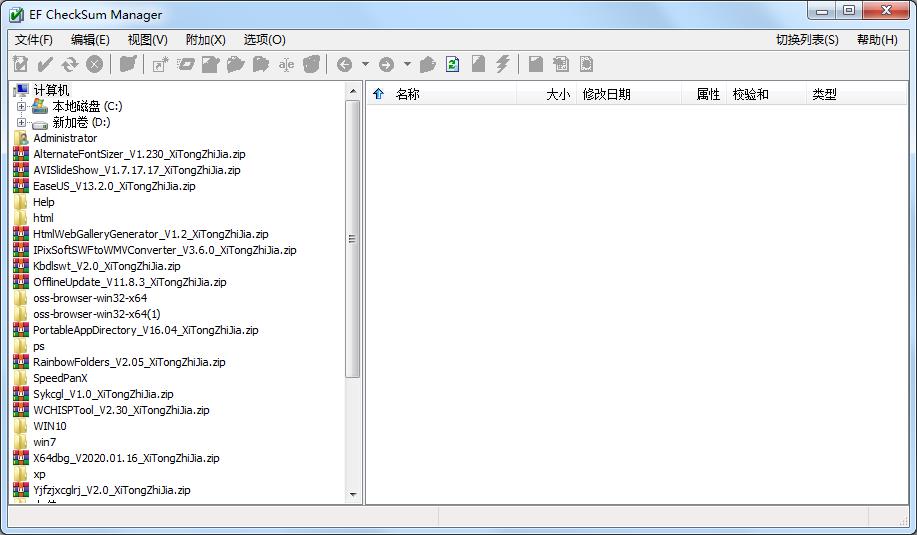Screen dimensions: 917x535
Task: Expand the 新加卷 (D:) tree node
Action: [x=21, y=122]
